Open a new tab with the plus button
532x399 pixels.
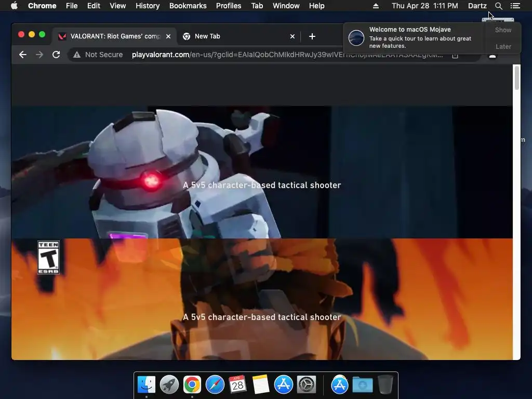coord(312,36)
